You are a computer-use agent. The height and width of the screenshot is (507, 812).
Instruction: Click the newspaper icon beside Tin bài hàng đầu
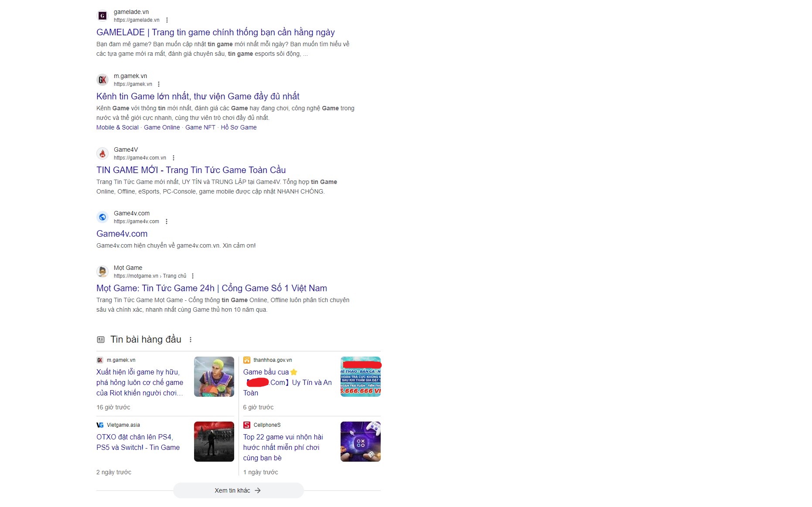[x=101, y=340]
